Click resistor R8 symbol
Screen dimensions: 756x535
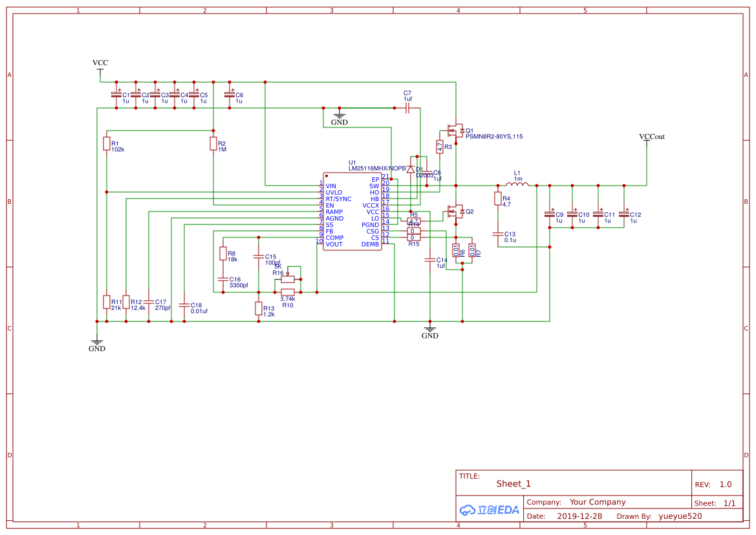pyautogui.click(x=222, y=254)
